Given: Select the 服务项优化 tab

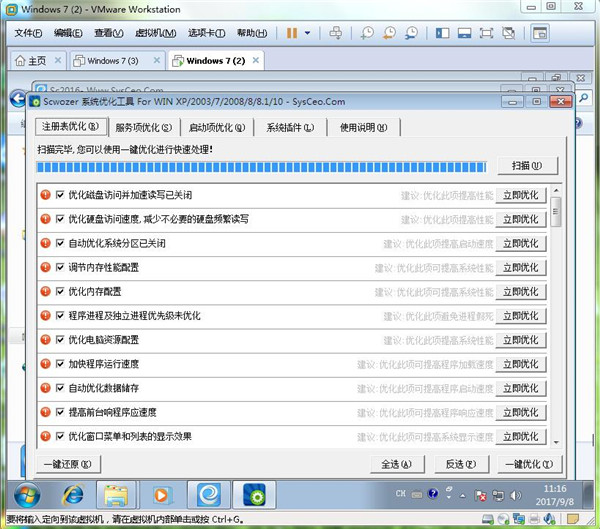Looking at the screenshot, I should click(x=144, y=127).
